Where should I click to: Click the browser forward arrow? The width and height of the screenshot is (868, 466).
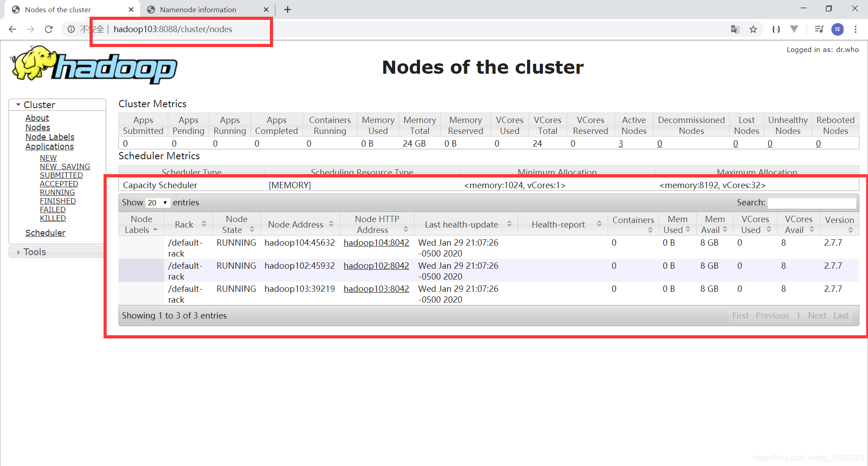[x=31, y=29]
